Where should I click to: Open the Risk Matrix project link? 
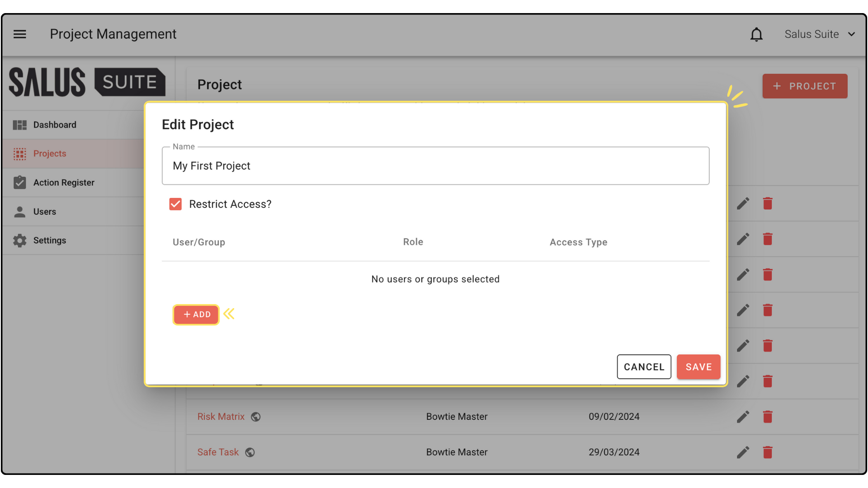point(221,417)
